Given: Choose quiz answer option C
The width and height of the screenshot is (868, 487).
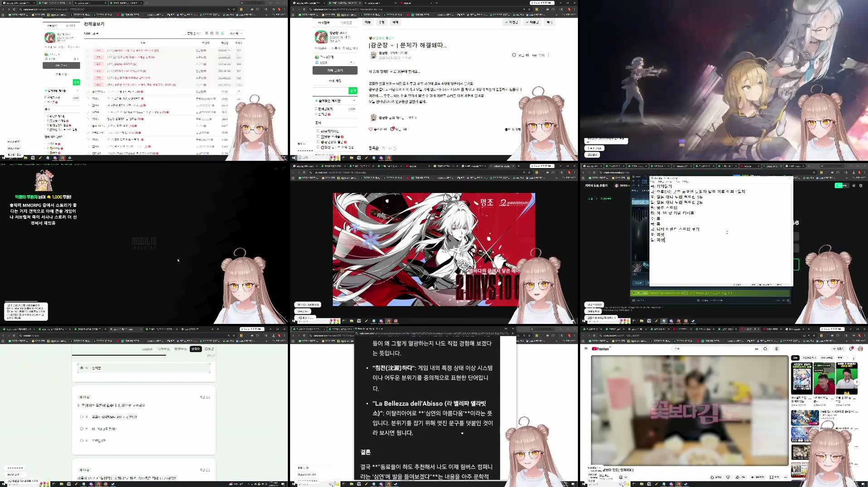Looking at the screenshot, I should pyautogui.click(x=82, y=440).
